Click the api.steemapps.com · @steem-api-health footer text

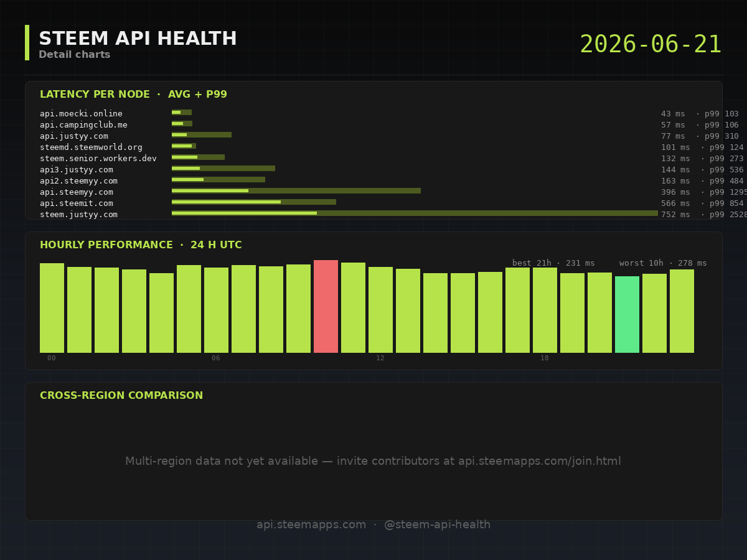point(374,525)
